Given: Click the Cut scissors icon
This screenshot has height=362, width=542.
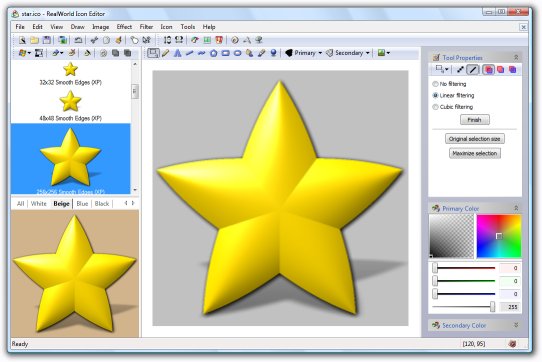Looking at the screenshot, I should point(94,40).
